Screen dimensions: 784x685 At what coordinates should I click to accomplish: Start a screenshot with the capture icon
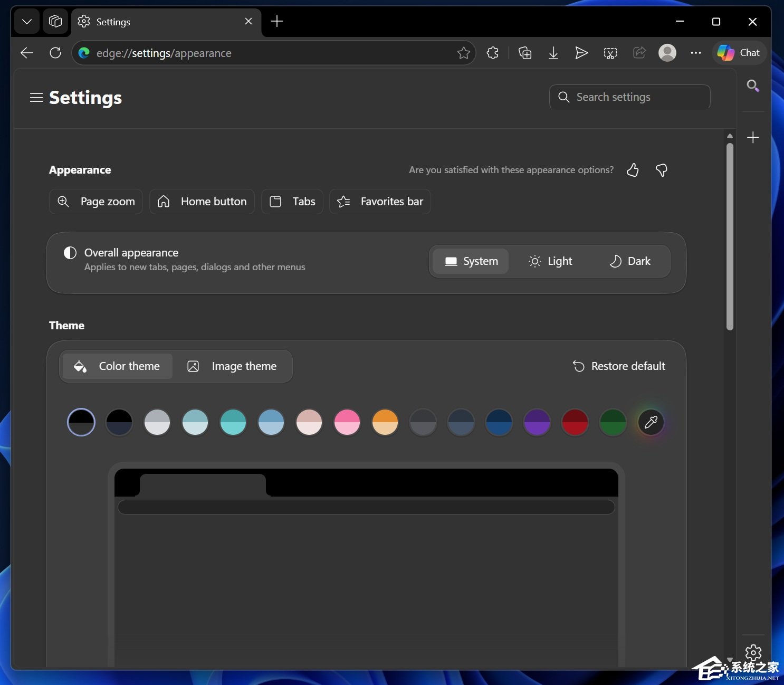tap(610, 53)
